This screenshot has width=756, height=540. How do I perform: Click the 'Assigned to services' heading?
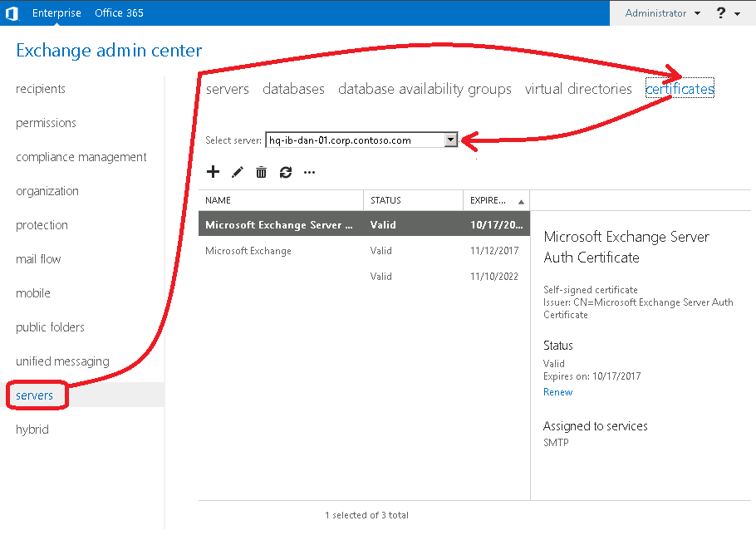pos(596,426)
